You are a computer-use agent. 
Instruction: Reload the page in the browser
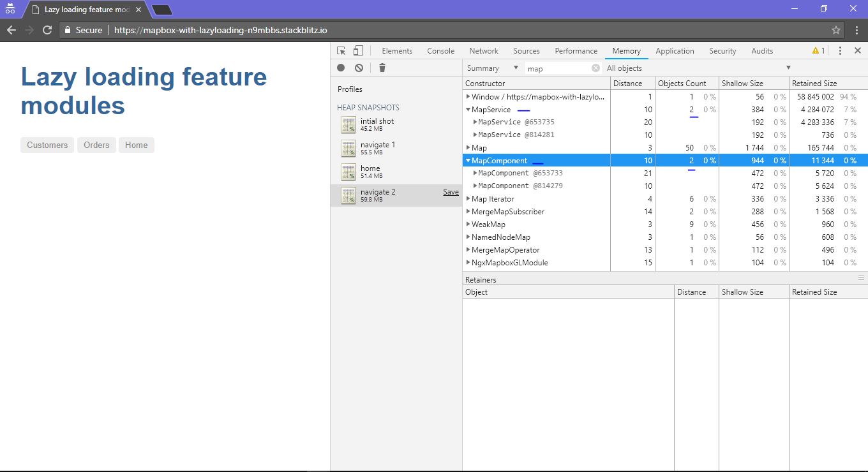click(47, 30)
